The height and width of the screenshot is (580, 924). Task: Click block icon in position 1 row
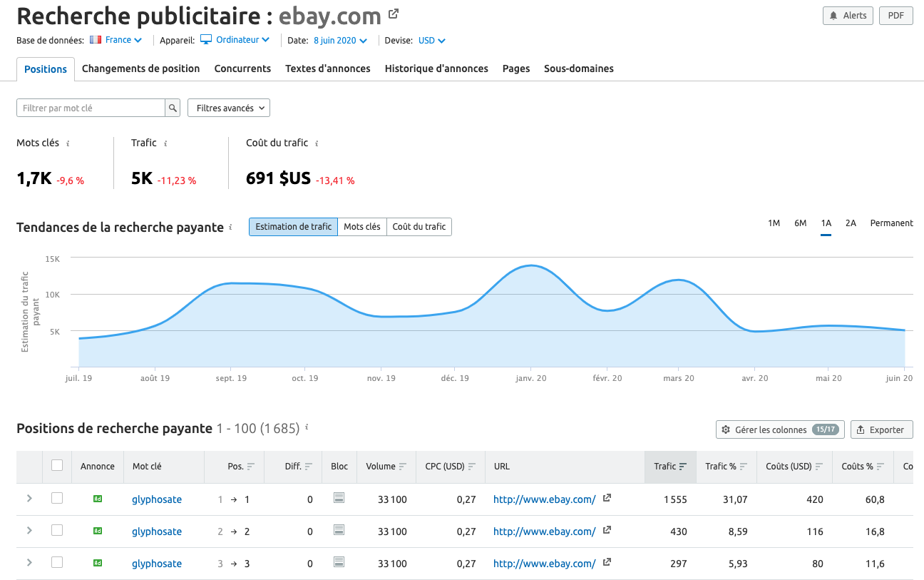point(339,498)
